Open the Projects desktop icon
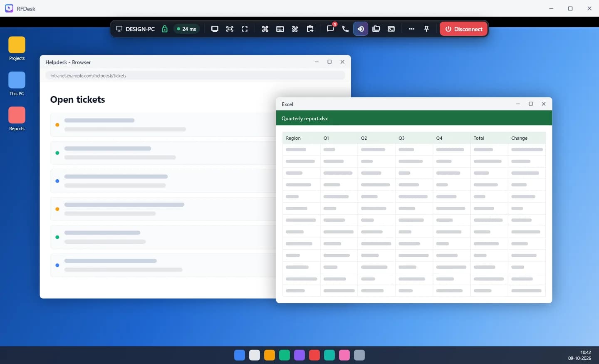 (17, 49)
